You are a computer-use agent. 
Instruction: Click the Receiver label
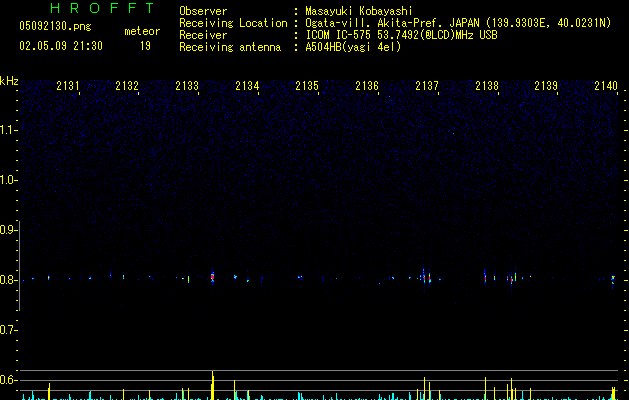point(203,35)
